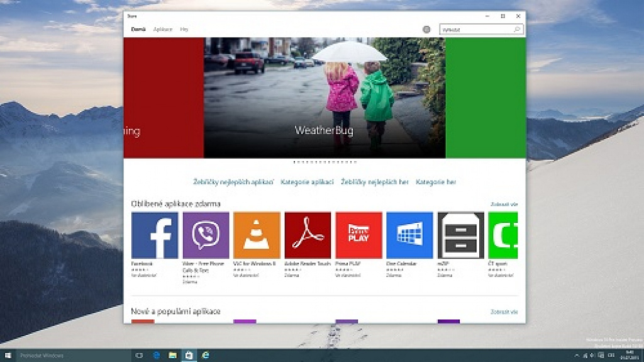
Task: Show hidden tray icons chevron
Action: tap(577, 356)
